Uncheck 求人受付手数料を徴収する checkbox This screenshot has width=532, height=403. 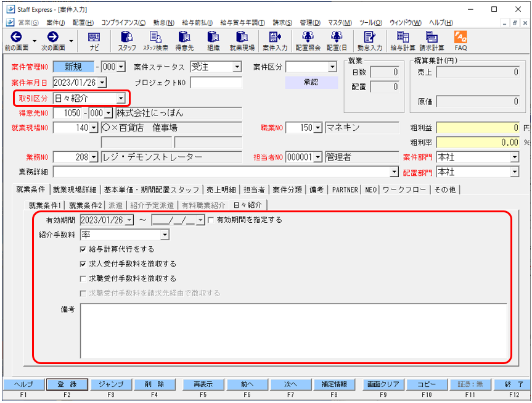point(83,264)
